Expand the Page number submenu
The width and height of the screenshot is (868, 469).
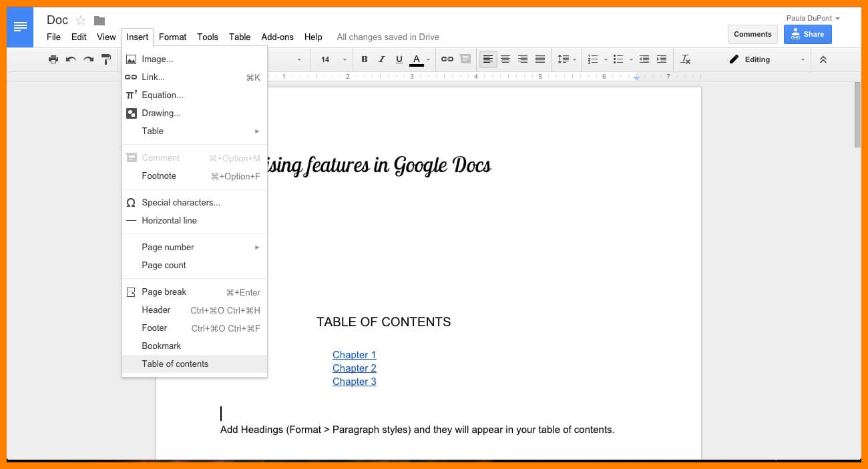pos(194,248)
